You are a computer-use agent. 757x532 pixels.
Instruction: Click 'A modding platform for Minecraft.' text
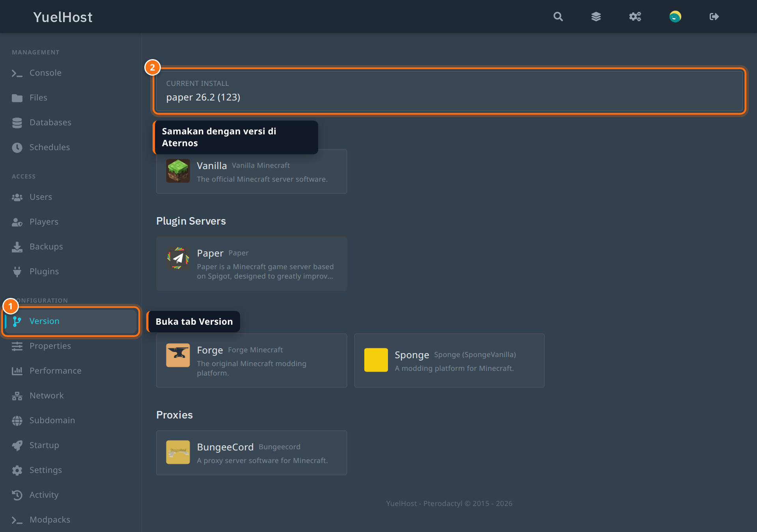[454, 368]
